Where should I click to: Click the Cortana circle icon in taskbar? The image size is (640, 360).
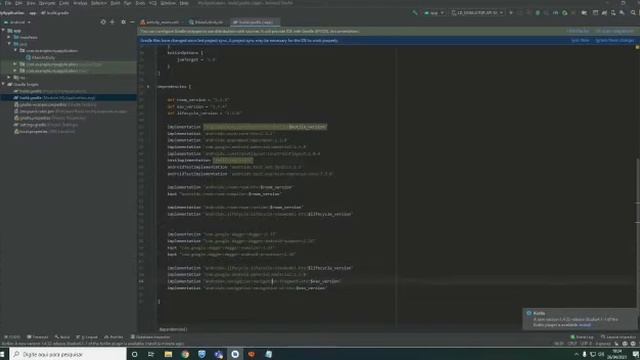134,354
